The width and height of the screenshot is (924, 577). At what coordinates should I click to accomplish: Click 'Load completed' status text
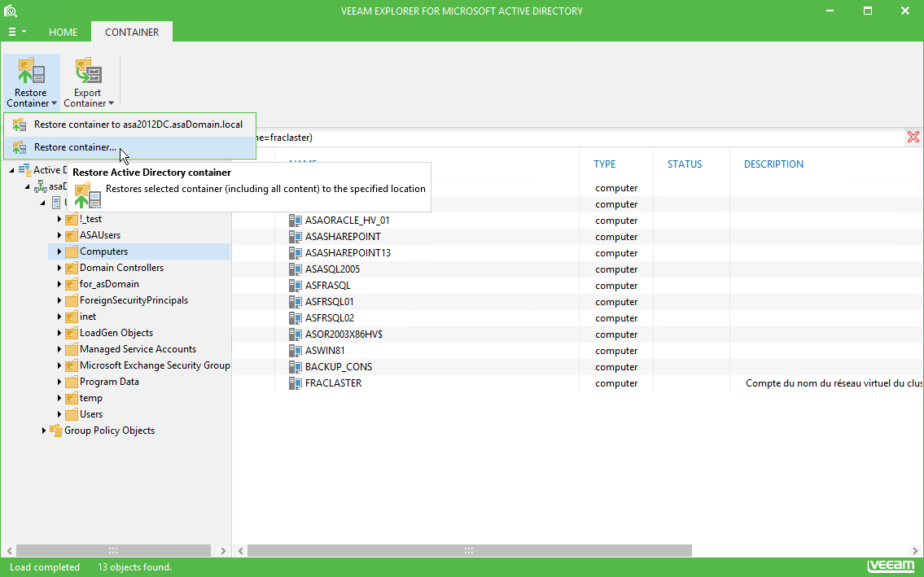click(x=45, y=567)
